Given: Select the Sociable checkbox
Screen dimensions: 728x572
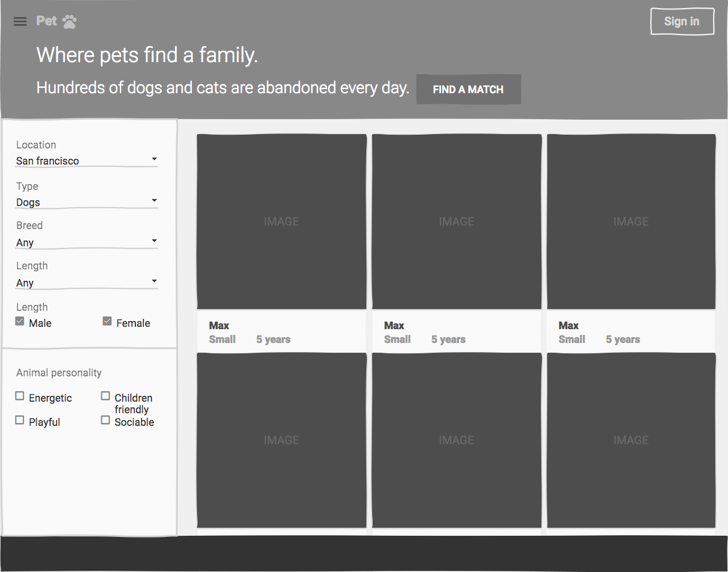Looking at the screenshot, I should click(105, 420).
